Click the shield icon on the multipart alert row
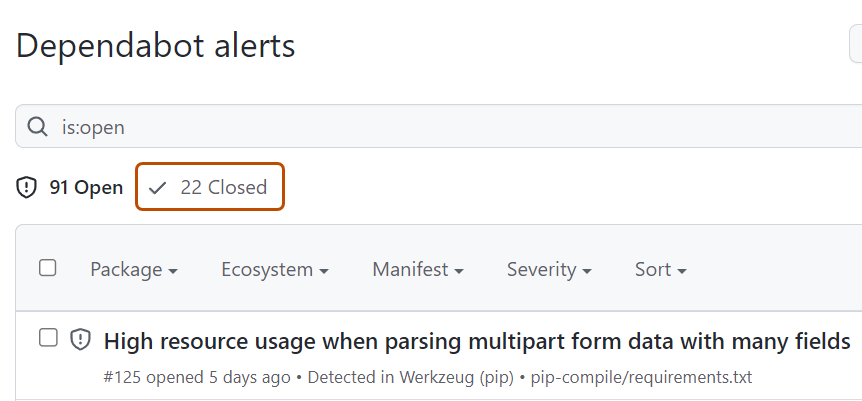 pyautogui.click(x=80, y=340)
